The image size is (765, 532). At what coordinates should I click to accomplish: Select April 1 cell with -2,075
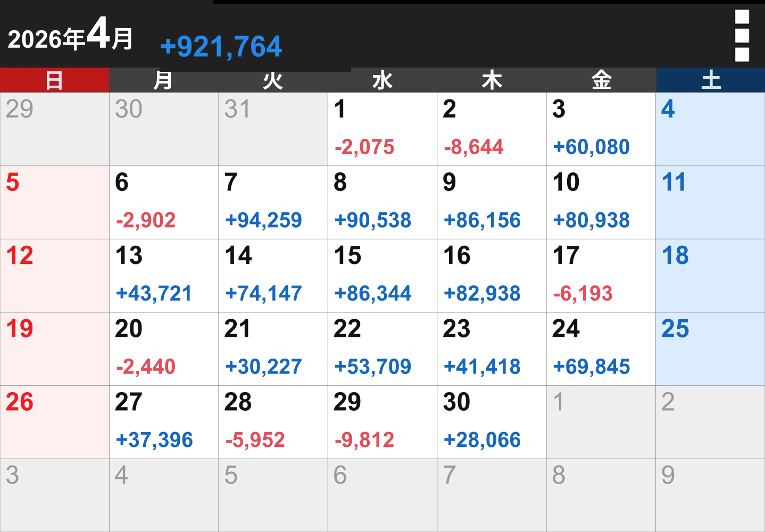(x=382, y=129)
